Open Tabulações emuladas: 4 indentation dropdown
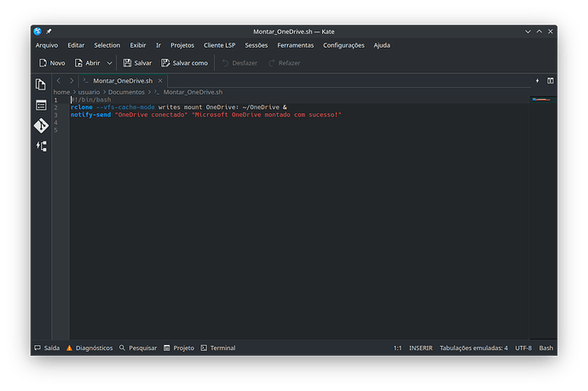Screen dimensions: 588x391 pos(474,348)
